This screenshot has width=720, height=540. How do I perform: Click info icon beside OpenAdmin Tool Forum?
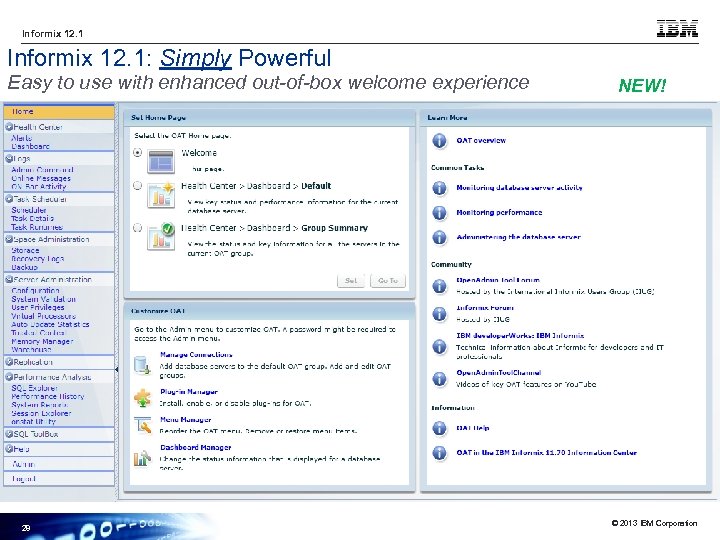click(439, 286)
